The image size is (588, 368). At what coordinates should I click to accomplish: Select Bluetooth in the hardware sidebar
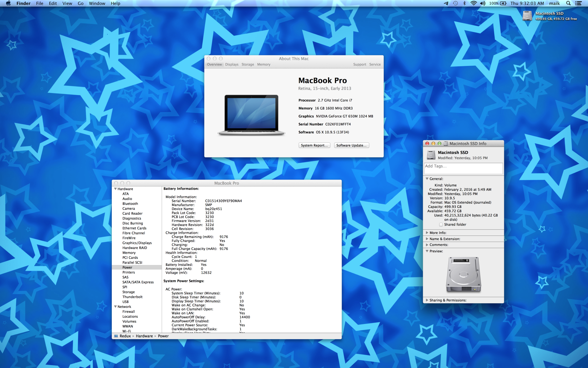point(130,204)
